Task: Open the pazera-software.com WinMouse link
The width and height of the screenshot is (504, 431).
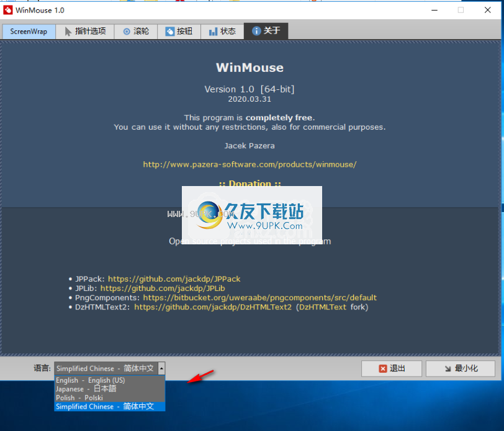Action: coord(250,164)
